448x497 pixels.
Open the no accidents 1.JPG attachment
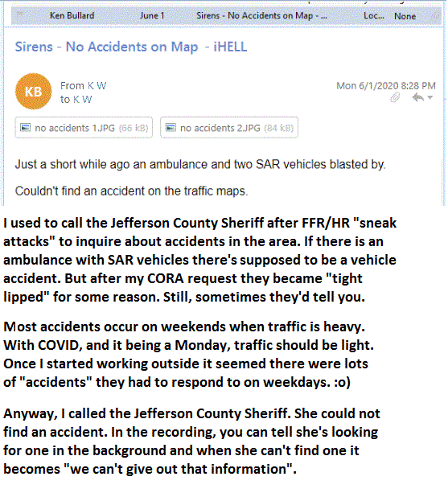point(84,127)
